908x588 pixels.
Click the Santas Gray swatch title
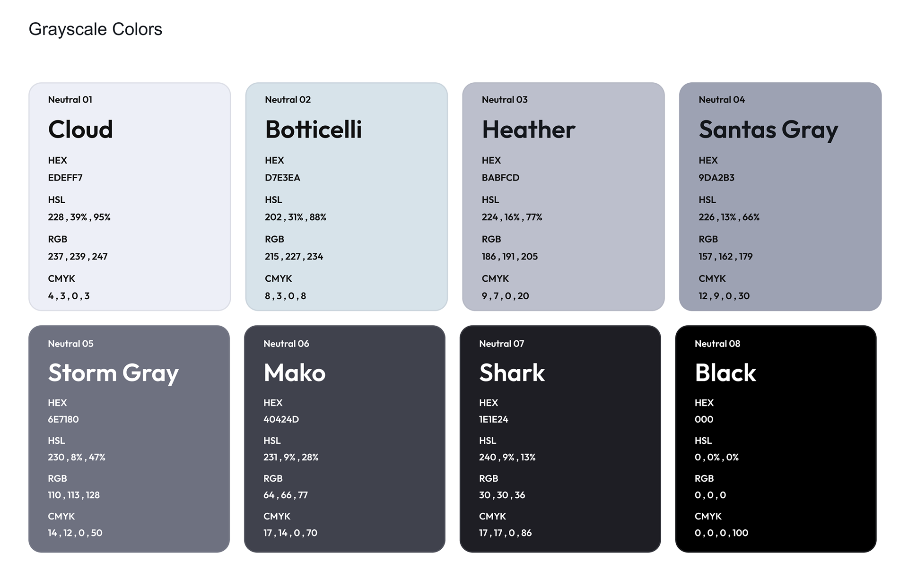click(768, 130)
